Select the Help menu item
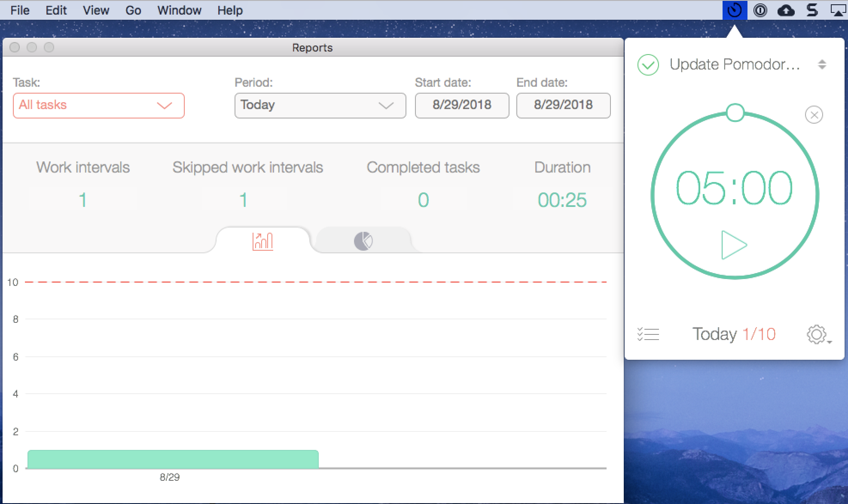Image resolution: width=848 pixels, height=504 pixels. 230,10
